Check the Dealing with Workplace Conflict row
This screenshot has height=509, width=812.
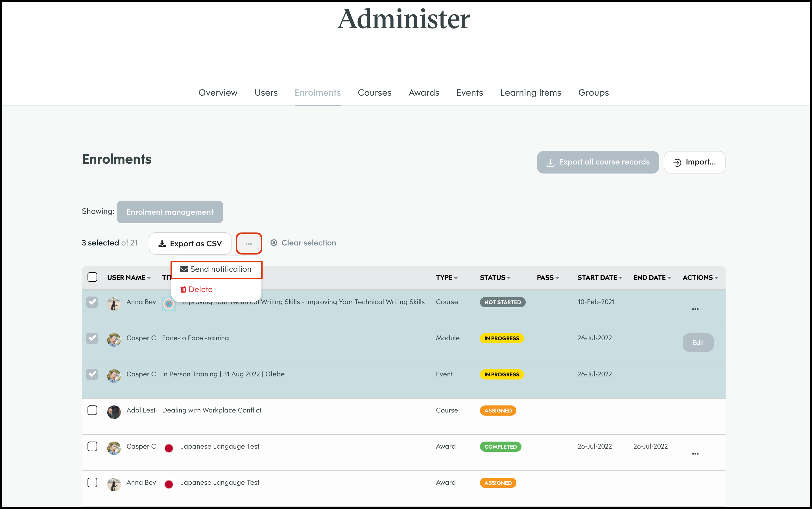[92, 410]
